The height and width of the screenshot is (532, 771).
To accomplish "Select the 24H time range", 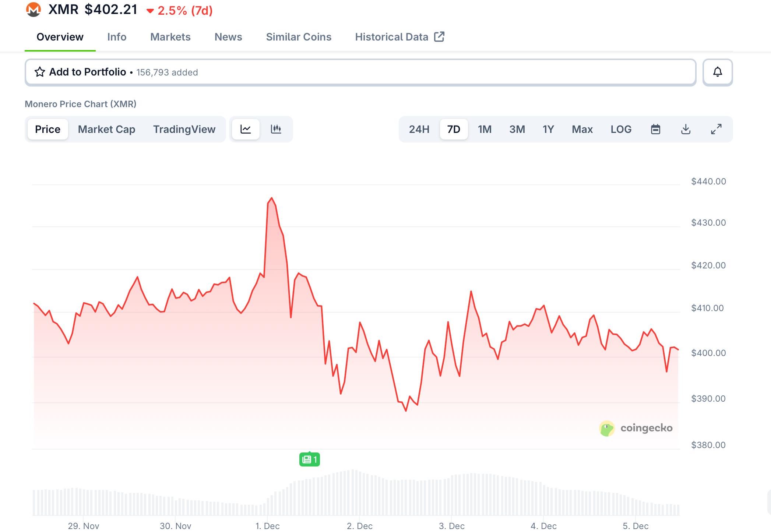I will click(x=419, y=129).
